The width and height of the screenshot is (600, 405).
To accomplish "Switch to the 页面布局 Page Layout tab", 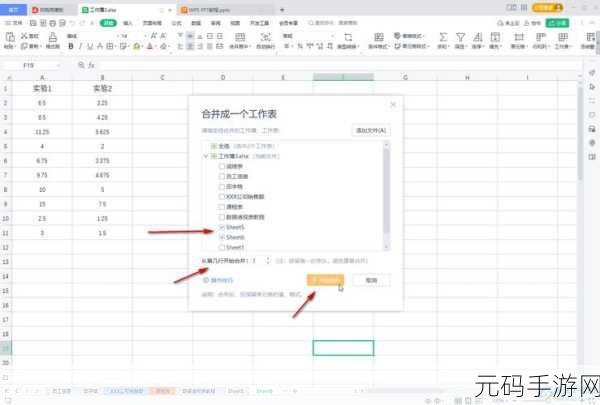I will [152, 23].
